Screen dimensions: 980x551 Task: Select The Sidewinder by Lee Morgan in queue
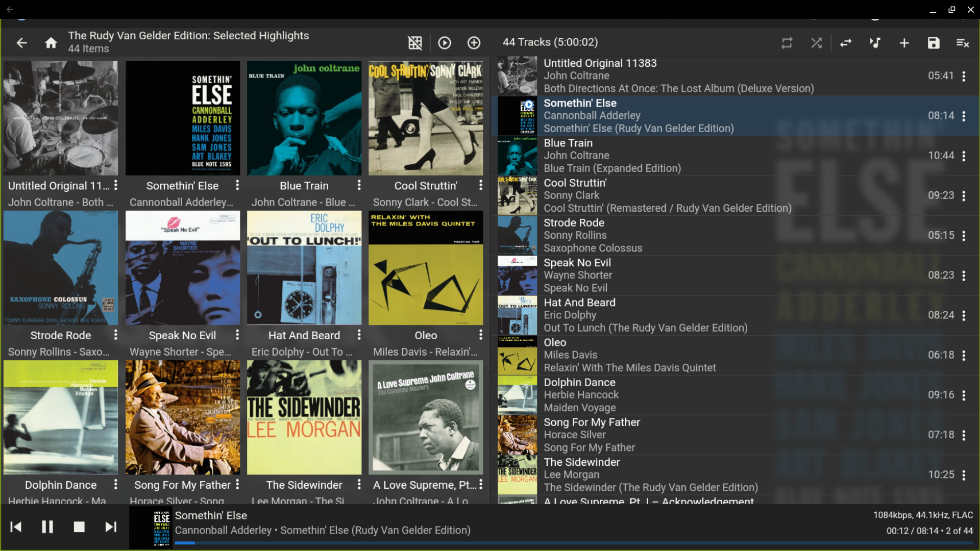click(735, 475)
